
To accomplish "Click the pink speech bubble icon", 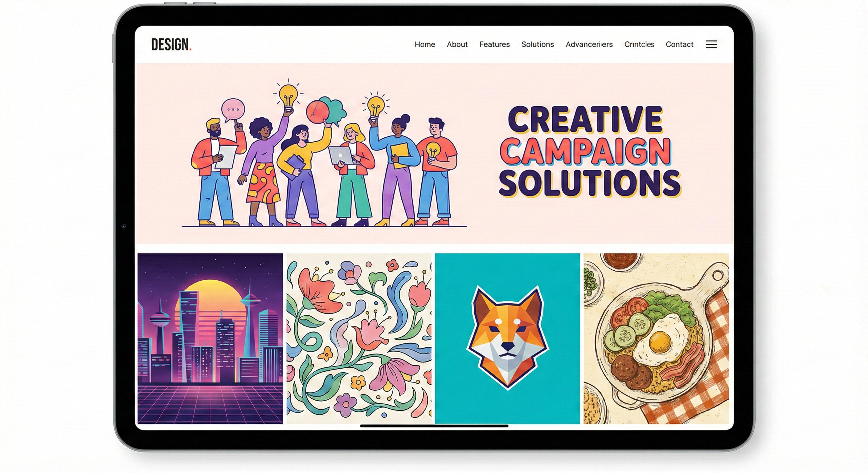I will click(232, 111).
